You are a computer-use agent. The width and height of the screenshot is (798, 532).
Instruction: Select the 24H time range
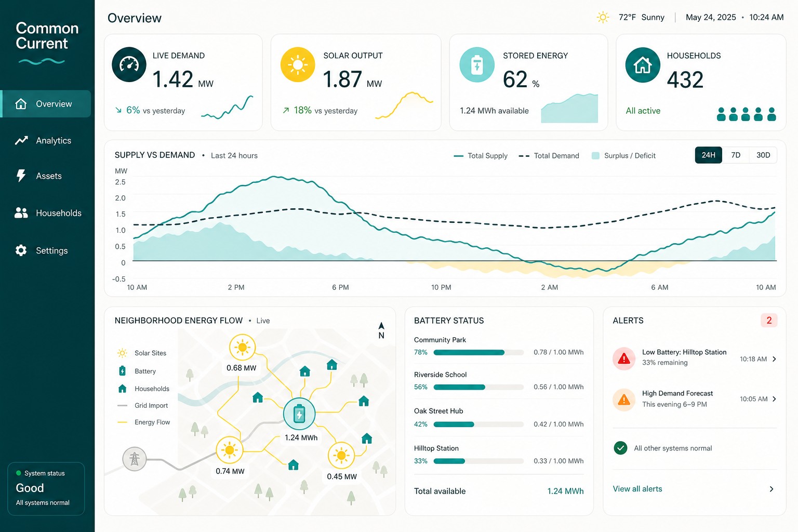click(709, 155)
